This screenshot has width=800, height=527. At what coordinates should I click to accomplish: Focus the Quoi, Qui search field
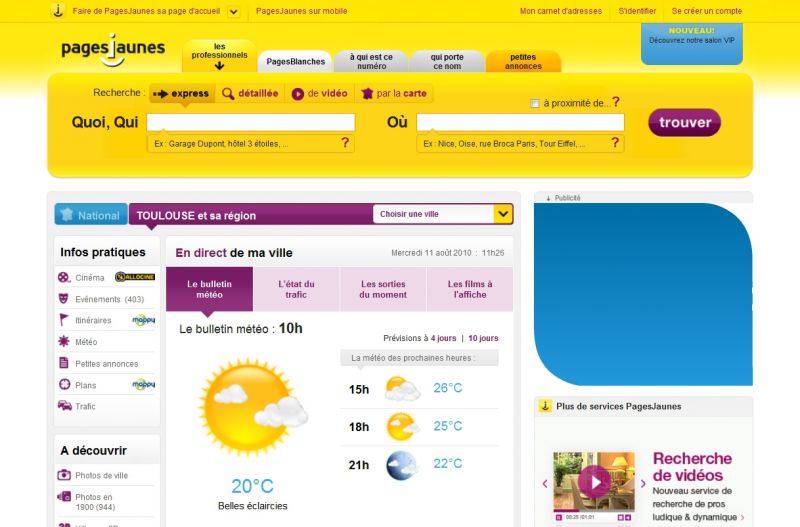[251, 122]
